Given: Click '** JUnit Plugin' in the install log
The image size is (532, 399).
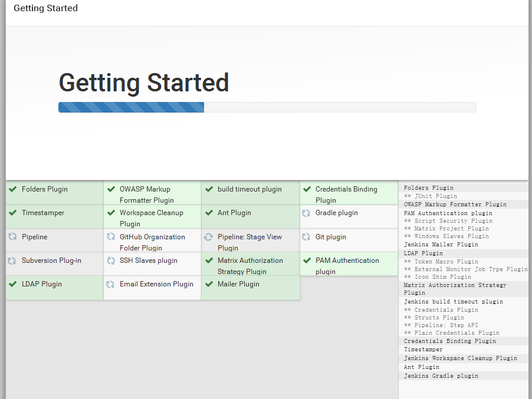Looking at the screenshot, I should coord(431,196).
